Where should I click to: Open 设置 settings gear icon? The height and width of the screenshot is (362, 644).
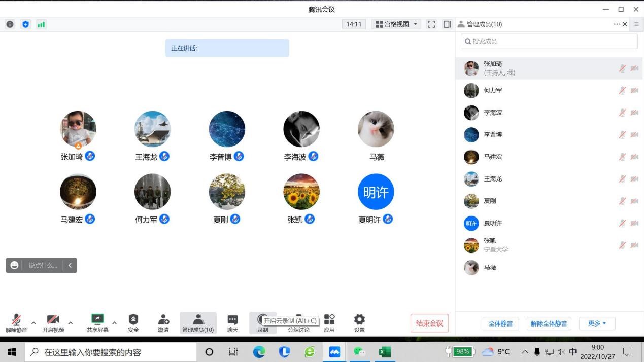(x=359, y=319)
